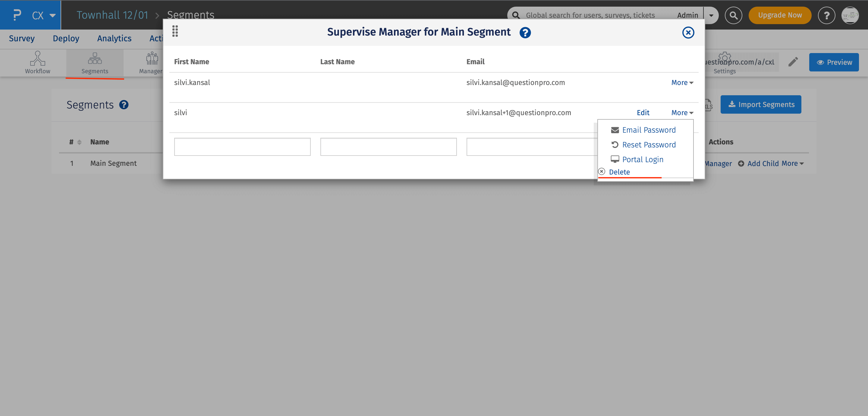Image resolution: width=868 pixels, height=416 pixels.
Task: Click Edit for the silvi manager row
Action: (x=643, y=113)
